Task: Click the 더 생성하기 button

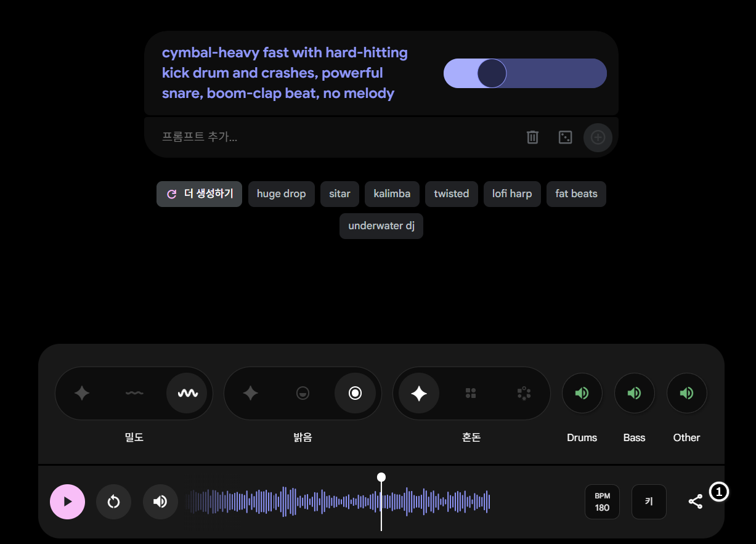Action: tap(199, 194)
